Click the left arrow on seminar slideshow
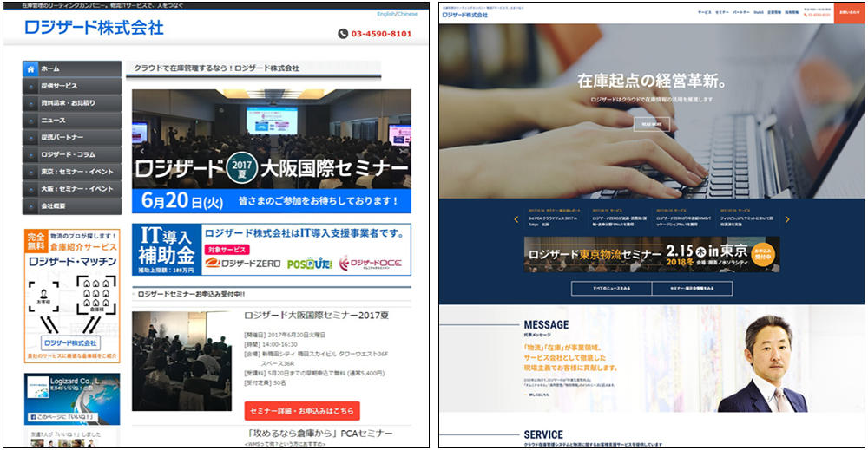 click(x=141, y=151)
